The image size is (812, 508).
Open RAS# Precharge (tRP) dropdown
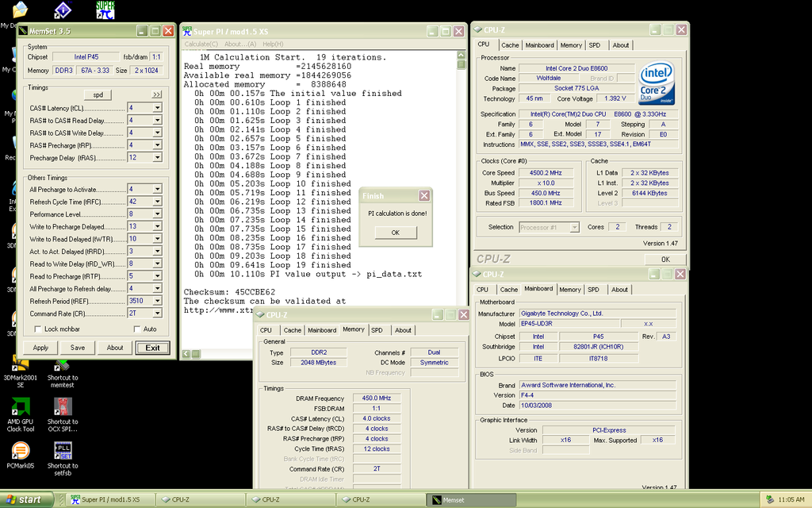pyautogui.click(x=157, y=145)
